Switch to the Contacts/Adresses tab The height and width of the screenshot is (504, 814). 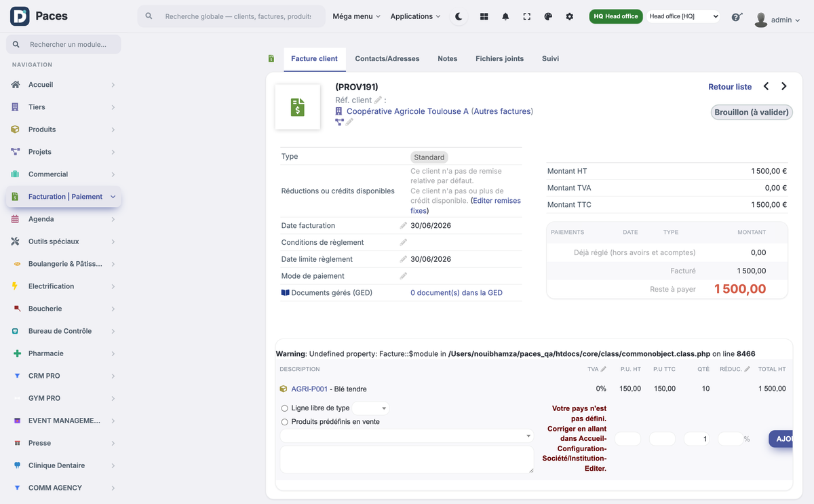coord(387,59)
